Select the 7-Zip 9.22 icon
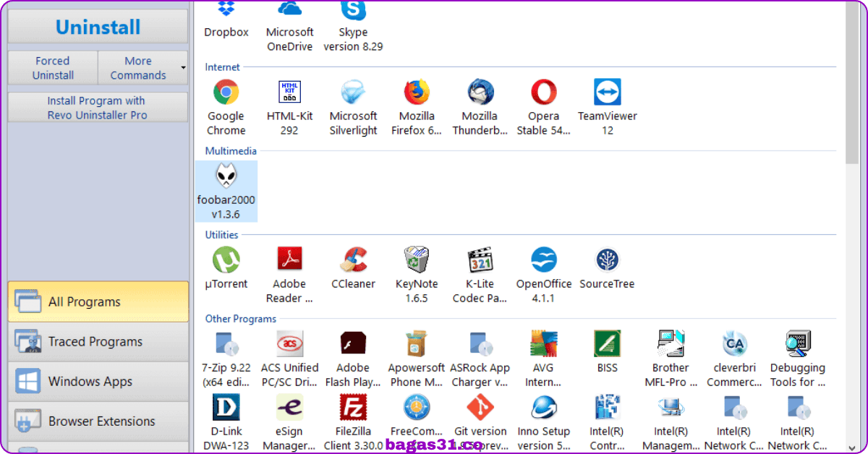This screenshot has height=454, width=868. (x=226, y=344)
